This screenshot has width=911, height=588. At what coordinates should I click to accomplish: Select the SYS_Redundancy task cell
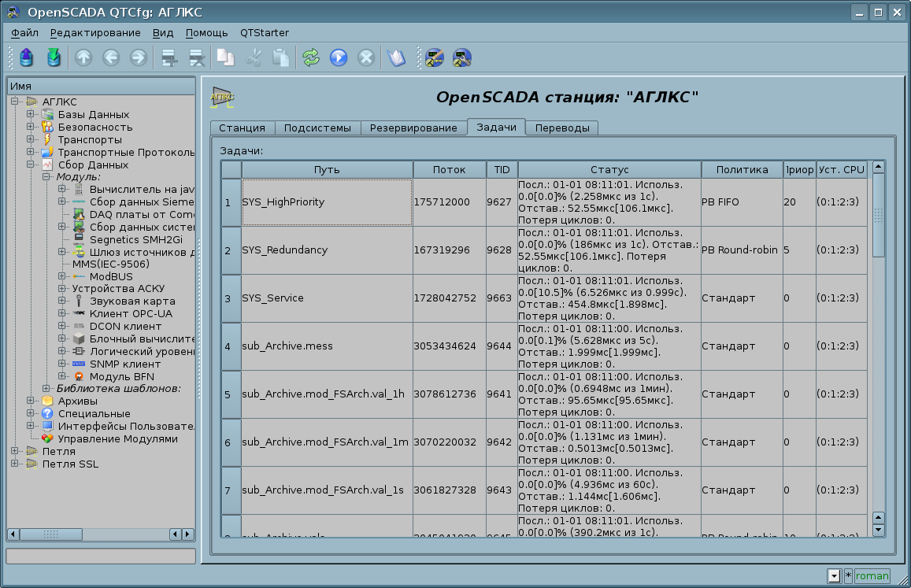pos(327,250)
